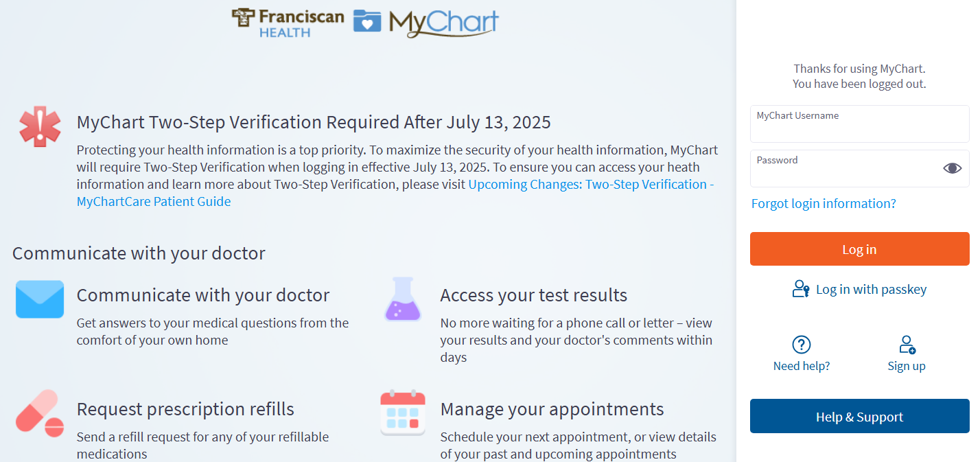Focus the Password input field

tap(845, 168)
